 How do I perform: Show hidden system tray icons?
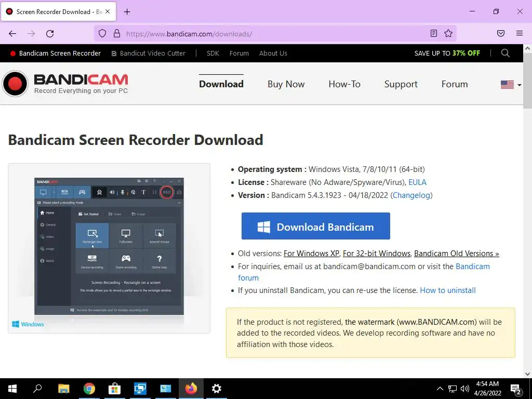click(440, 389)
